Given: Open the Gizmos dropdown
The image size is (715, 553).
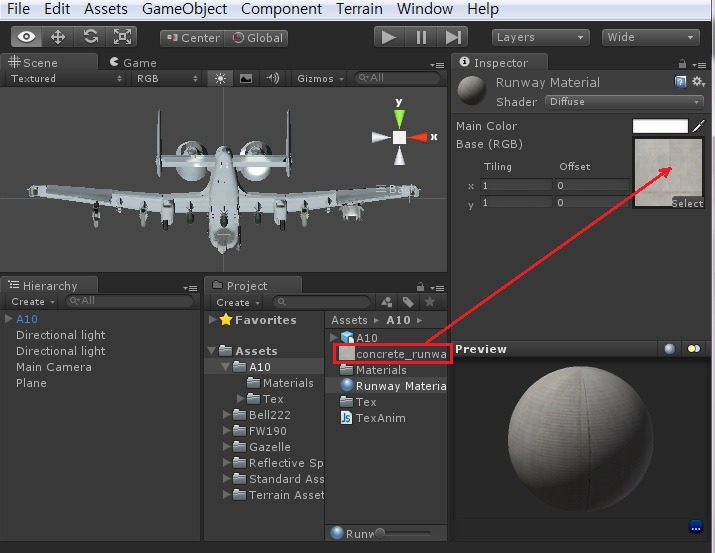Looking at the screenshot, I should (x=320, y=78).
